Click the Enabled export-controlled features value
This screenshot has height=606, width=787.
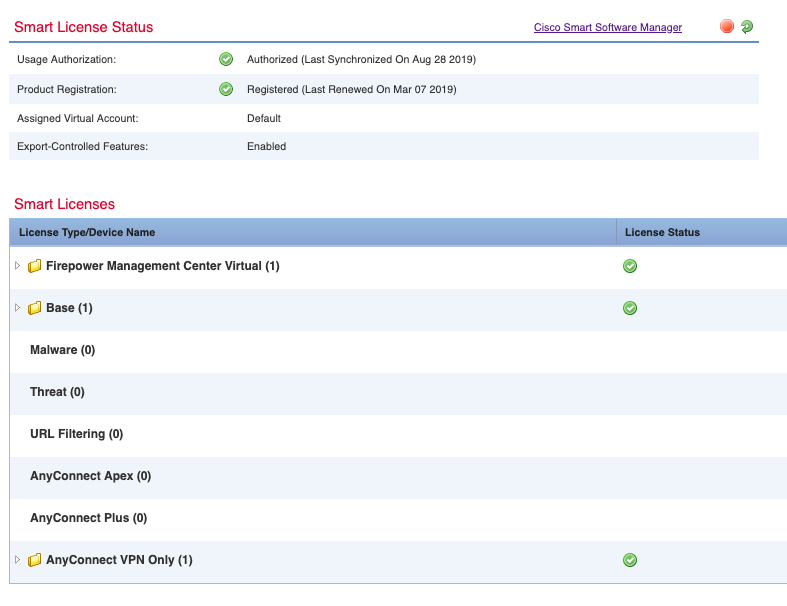point(267,147)
